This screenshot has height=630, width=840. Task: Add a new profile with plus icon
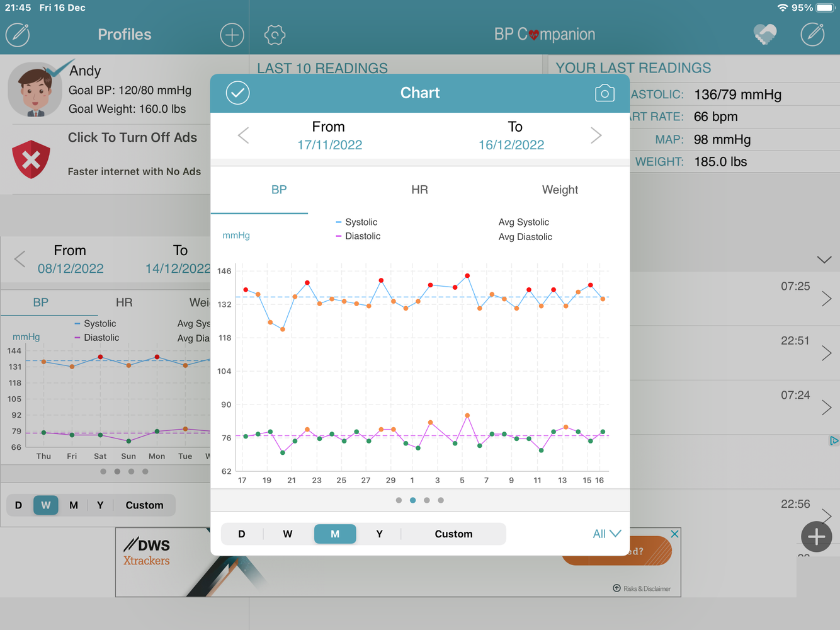pyautogui.click(x=232, y=35)
